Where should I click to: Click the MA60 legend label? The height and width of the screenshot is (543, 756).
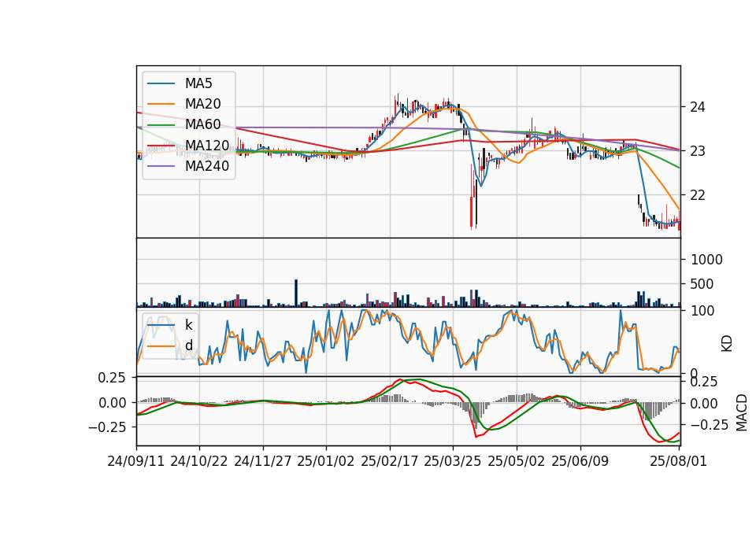click(202, 125)
